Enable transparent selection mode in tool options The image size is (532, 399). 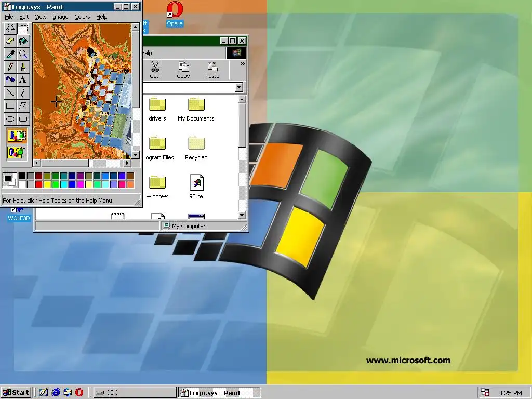17,152
